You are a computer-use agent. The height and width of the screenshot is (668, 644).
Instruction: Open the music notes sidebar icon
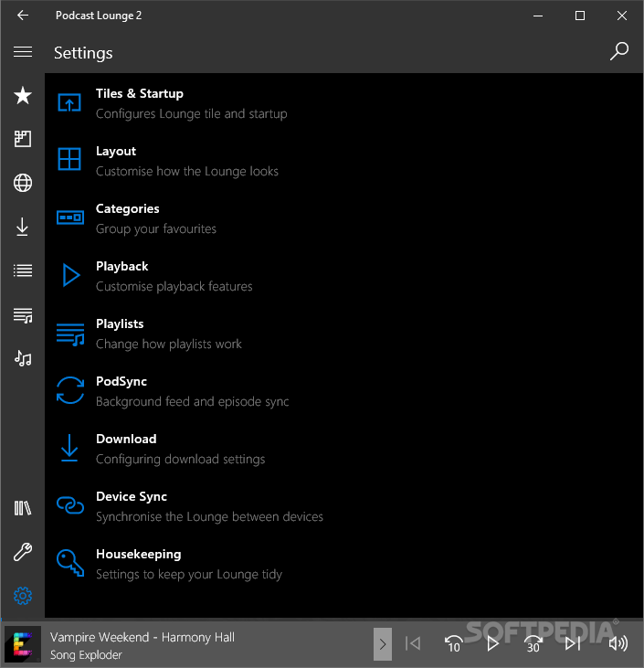23,358
